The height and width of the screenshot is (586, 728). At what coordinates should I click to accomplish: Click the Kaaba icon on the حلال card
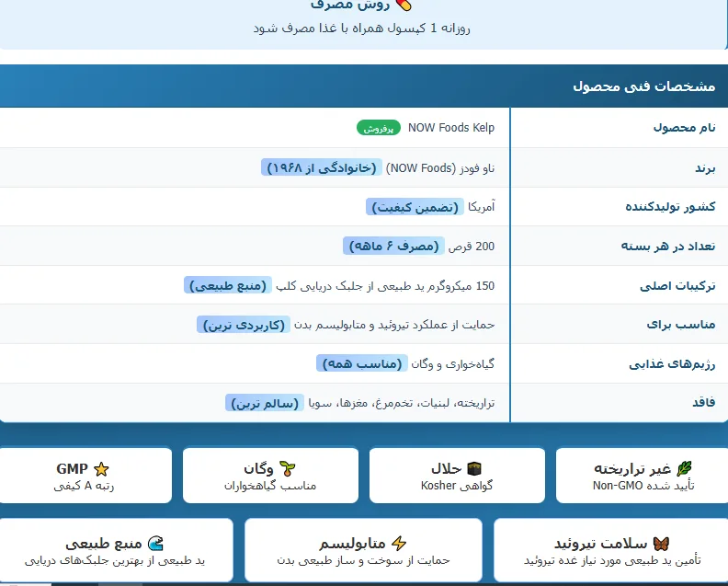click(x=475, y=469)
